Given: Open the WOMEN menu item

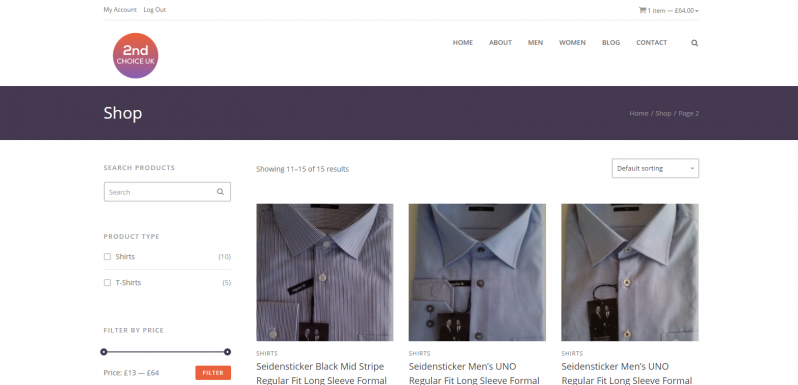Looking at the screenshot, I should [x=572, y=43].
